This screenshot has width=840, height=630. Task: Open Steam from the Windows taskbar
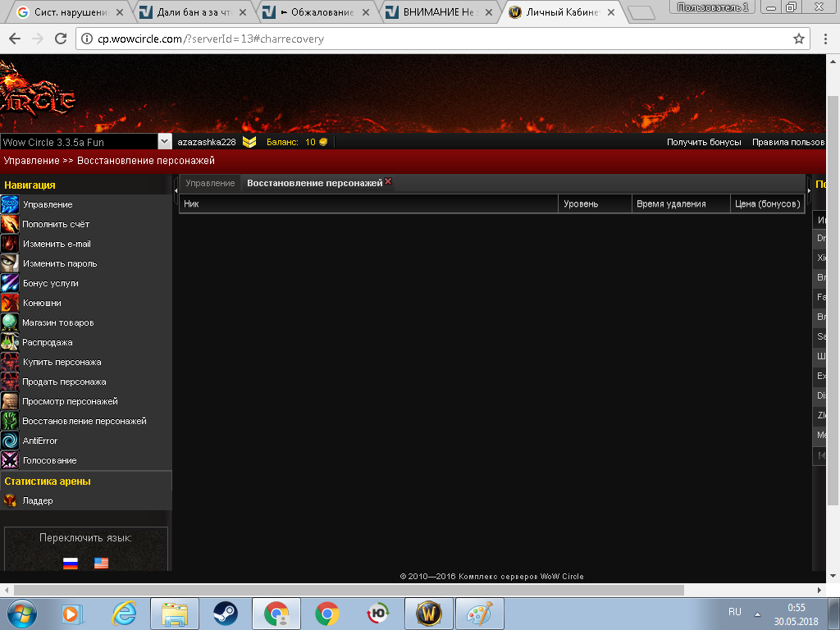226,614
